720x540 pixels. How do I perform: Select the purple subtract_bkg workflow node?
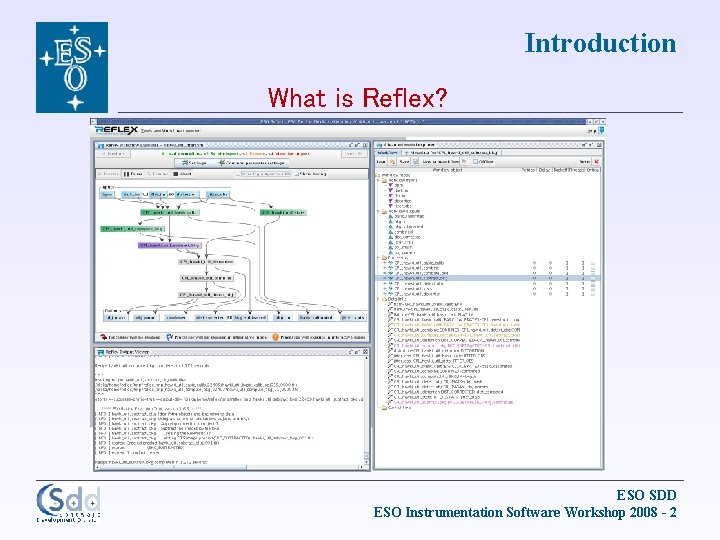pos(169,245)
